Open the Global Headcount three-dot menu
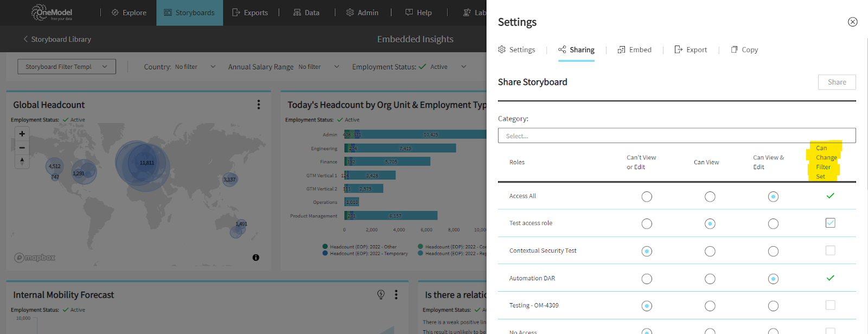Viewport: 868px width, 334px height. coord(259,105)
